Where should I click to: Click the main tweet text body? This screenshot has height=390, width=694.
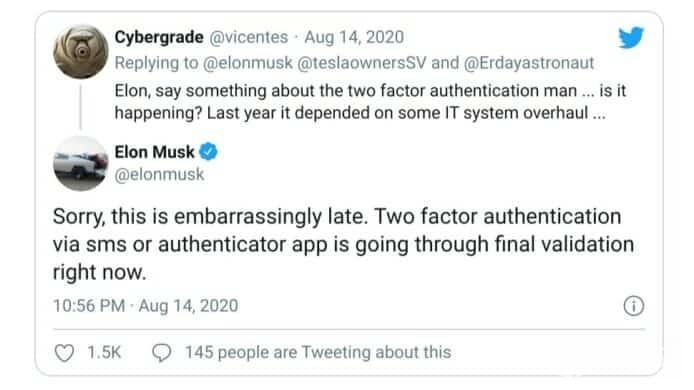point(343,244)
